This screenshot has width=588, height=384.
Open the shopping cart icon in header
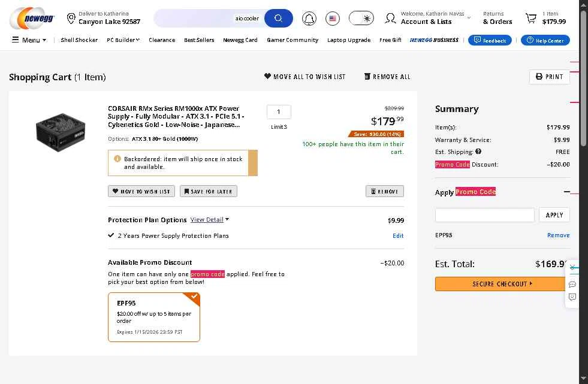coord(530,18)
